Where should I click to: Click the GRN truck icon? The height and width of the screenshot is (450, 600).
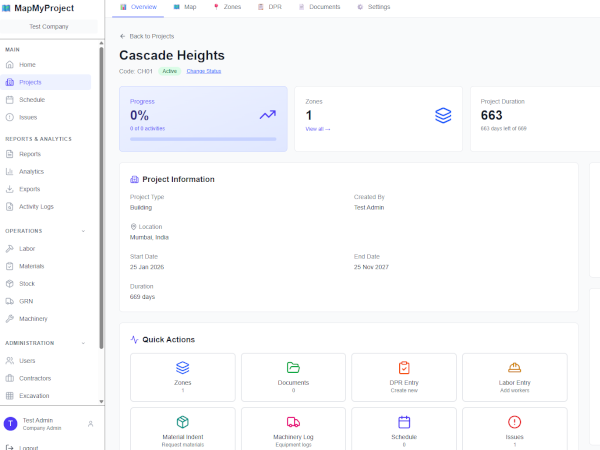10,301
